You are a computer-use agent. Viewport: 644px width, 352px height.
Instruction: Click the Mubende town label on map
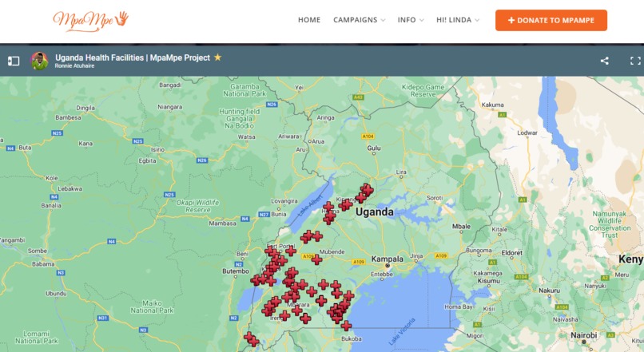(x=332, y=251)
